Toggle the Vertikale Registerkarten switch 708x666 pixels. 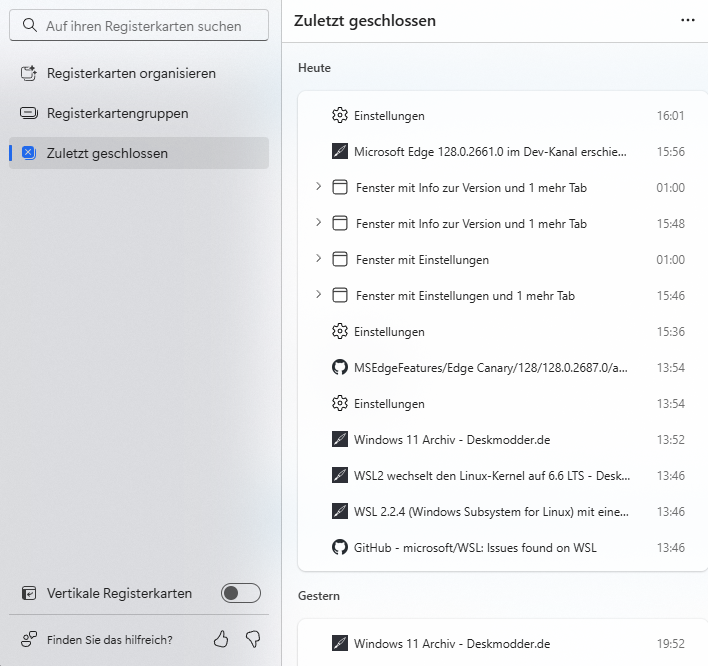coord(241,593)
